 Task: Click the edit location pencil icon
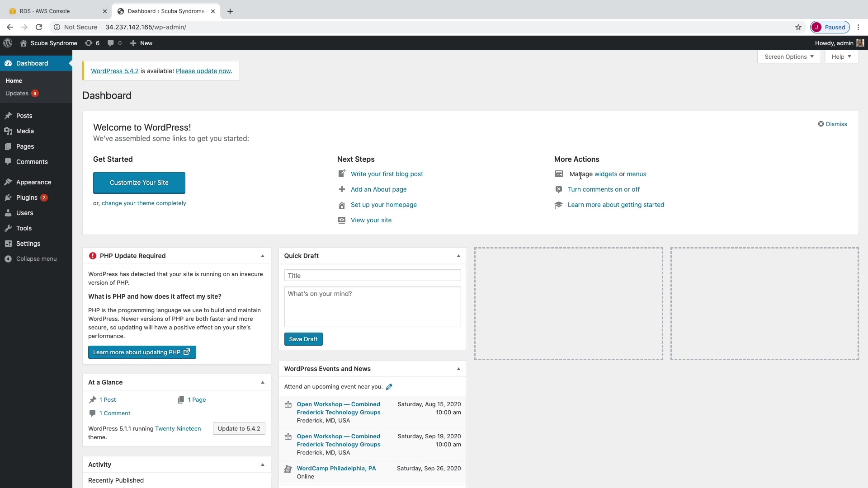click(x=389, y=387)
